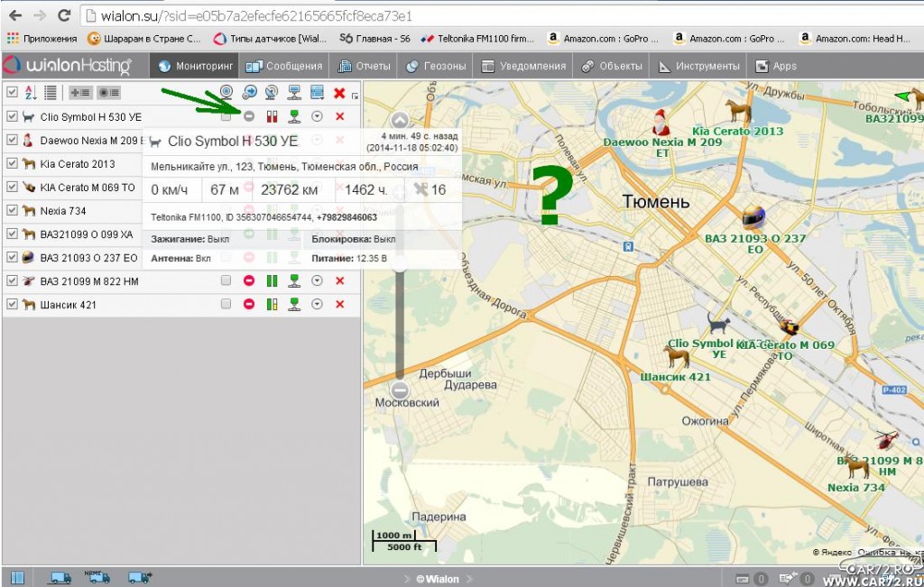Open the Инструменты tab
The height and width of the screenshot is (587, 924).
[698, 66]
